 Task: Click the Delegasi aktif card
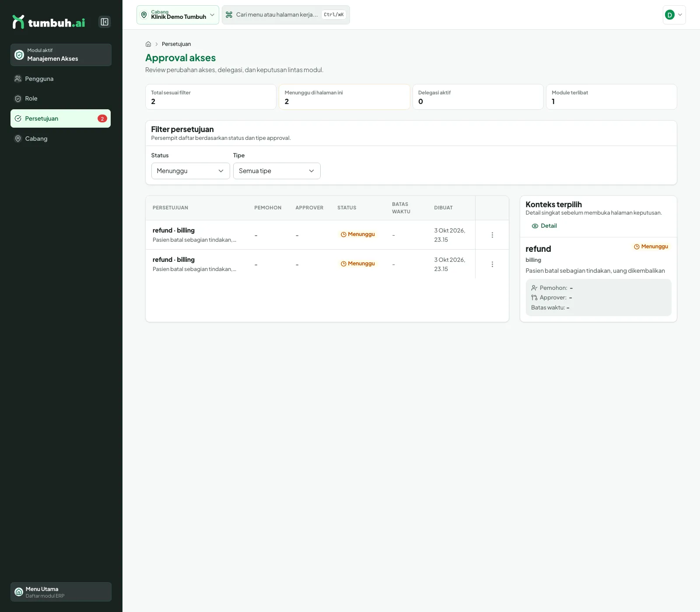tap(478, 97)
